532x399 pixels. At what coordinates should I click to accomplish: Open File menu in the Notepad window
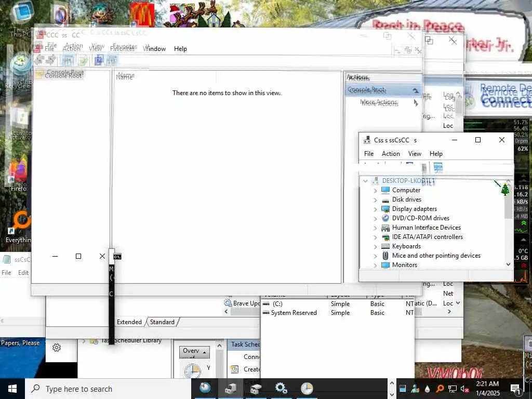6,272
